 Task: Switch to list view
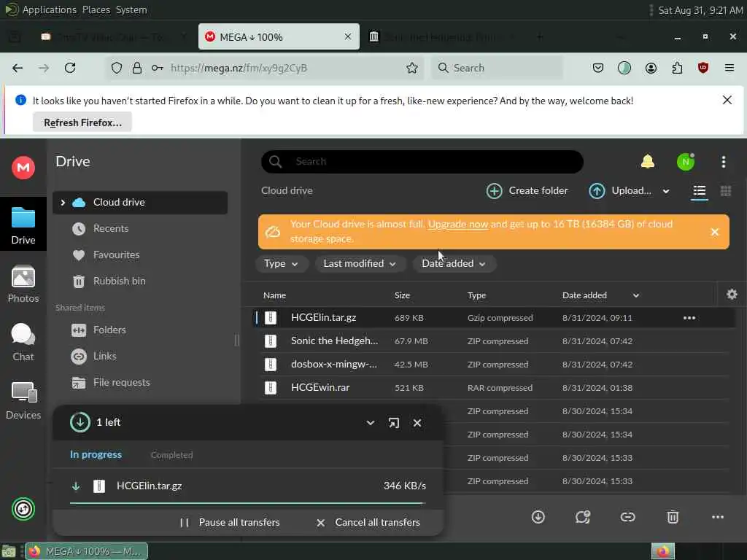point(700,191)
